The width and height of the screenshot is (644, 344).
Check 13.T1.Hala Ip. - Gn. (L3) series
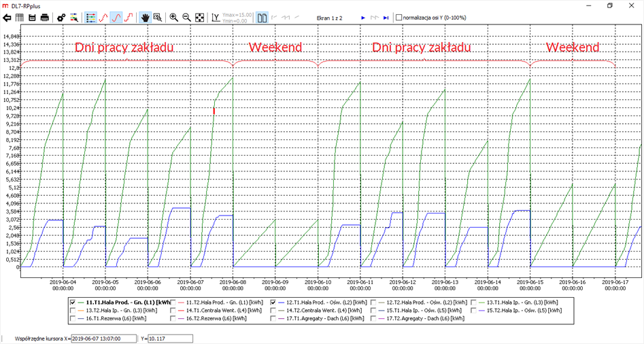tap(473, 303)
